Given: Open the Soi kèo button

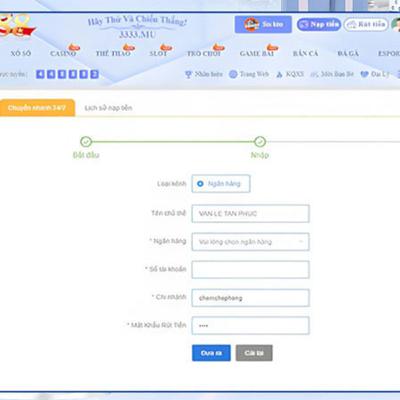Looking at the screenshot, I should (263, 24).
